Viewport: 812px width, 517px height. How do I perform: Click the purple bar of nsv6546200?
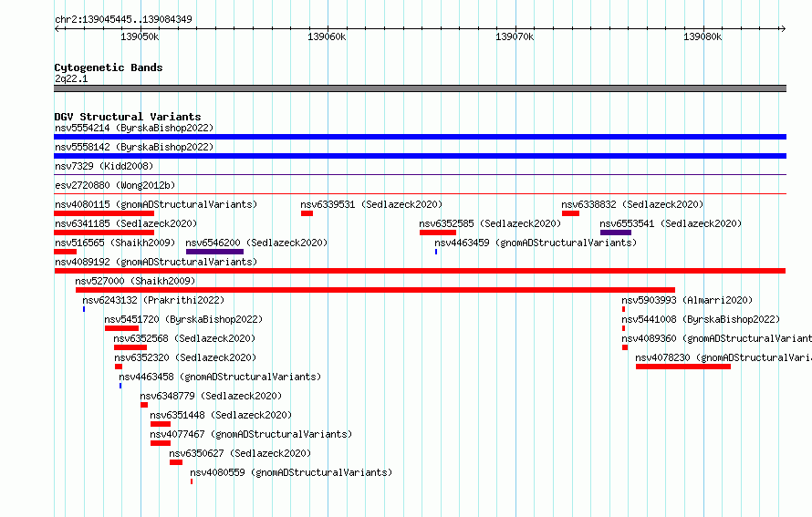pos(215,252)
